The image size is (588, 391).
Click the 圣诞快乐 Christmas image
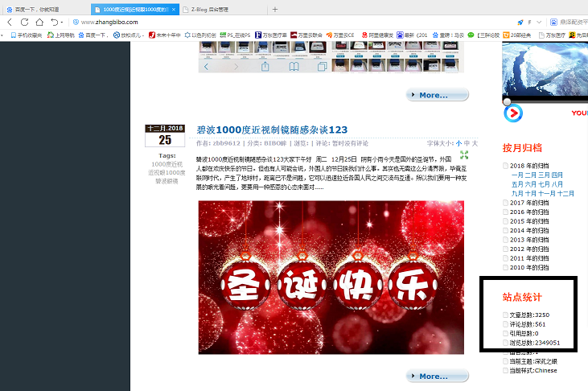[331, 278]
